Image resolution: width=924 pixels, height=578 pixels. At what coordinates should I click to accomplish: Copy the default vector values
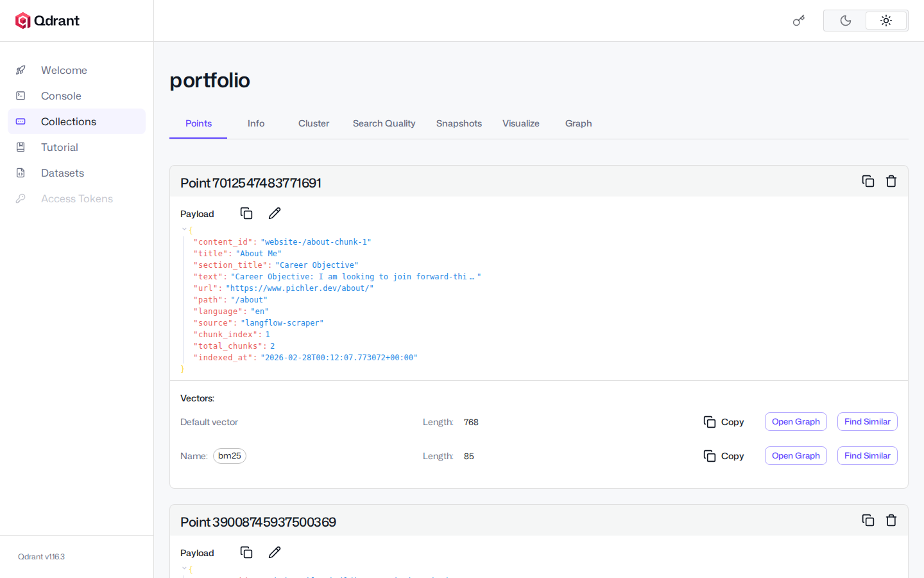(724, 422)
